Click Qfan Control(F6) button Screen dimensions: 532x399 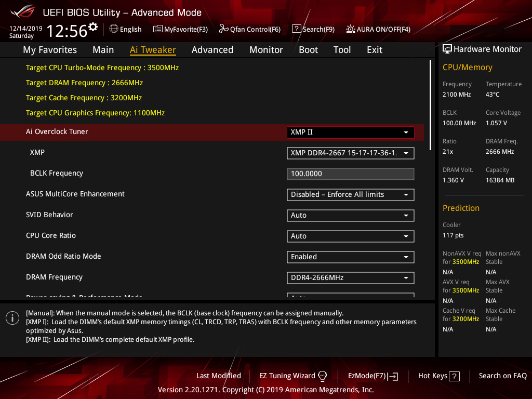[x=250, y=29]
